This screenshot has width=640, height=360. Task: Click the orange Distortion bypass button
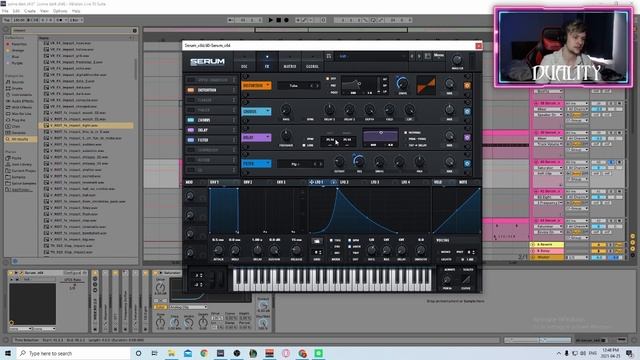click(467, 85)
